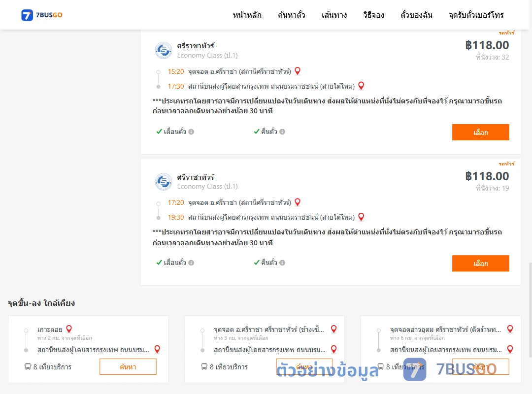Click bus icon in the ห่าง 3 กม. card
Image resolution: width=532 pixels, height=394 pixels.
click(x=204, y=366)
